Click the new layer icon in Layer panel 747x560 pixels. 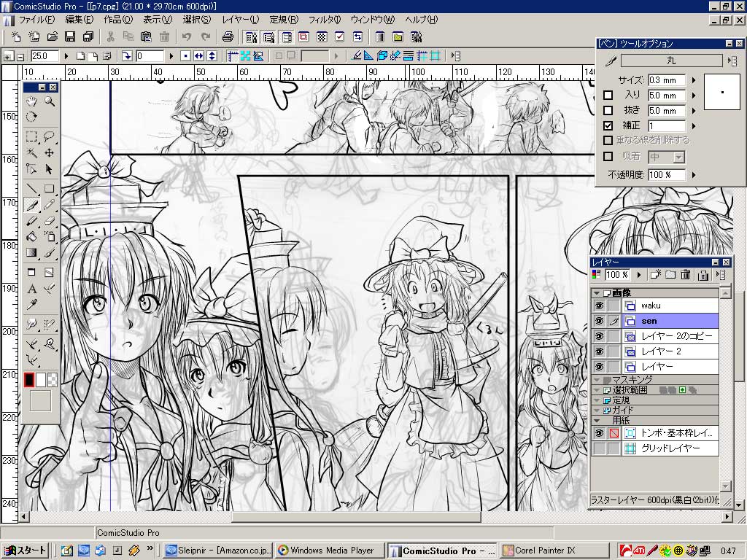656,275
